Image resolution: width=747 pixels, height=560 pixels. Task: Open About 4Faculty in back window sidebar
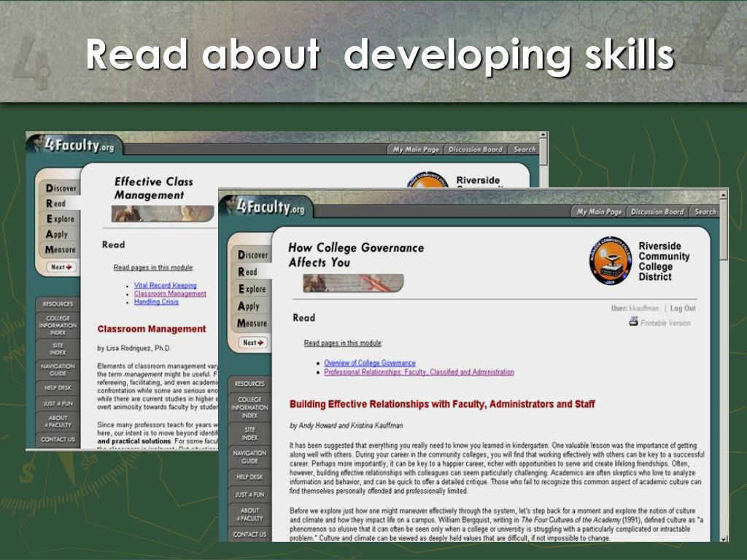pos(58,421)
